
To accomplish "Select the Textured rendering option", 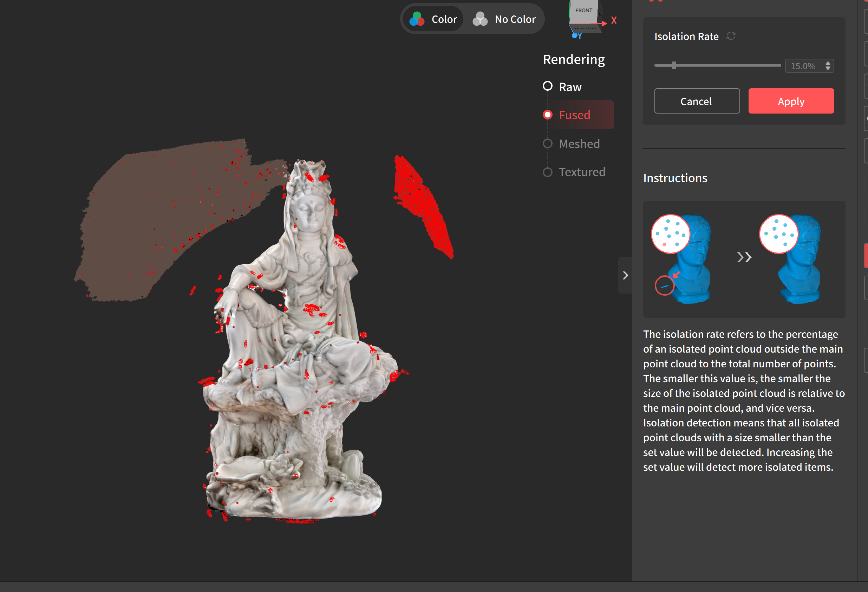I will point(548,172).
